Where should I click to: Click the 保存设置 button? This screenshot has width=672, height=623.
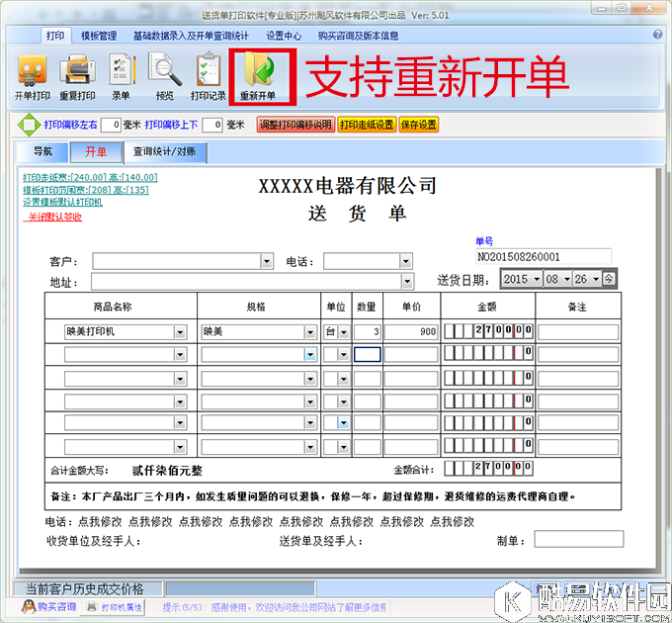point(419,125)
